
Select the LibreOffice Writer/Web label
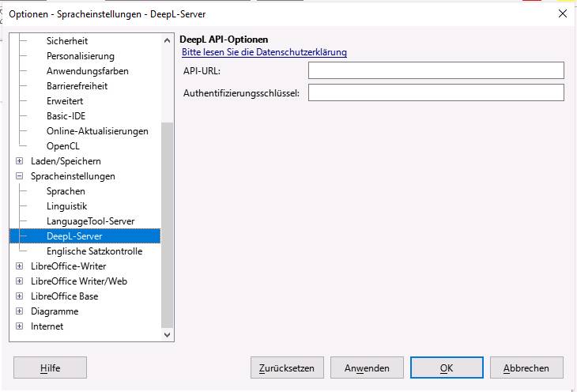tap(79, 281)
